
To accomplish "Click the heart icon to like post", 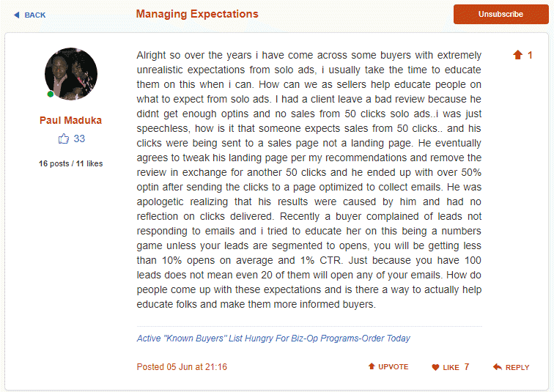I will pyautogui.click(x=435, y=367).
